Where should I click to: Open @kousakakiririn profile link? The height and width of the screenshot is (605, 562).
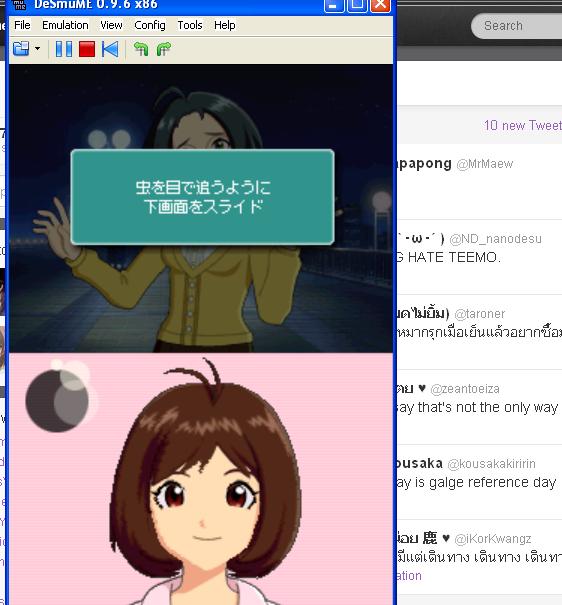click(x=491, y=463)
